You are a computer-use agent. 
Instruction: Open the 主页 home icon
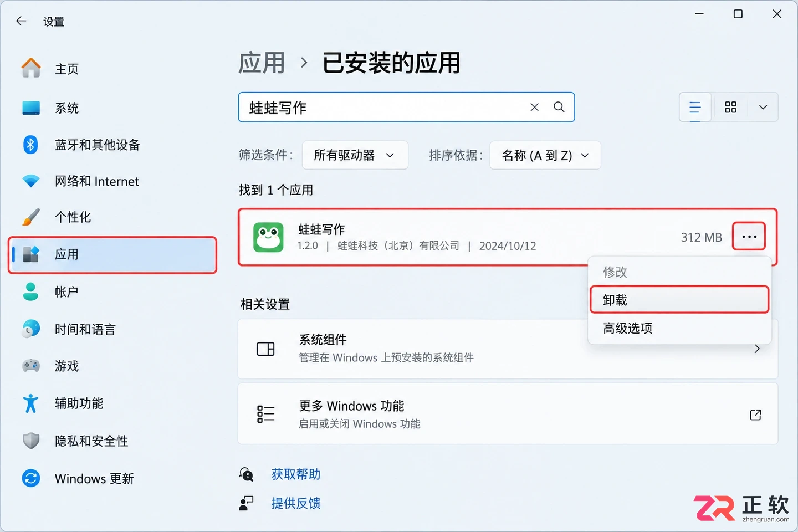tap(31, 68)
